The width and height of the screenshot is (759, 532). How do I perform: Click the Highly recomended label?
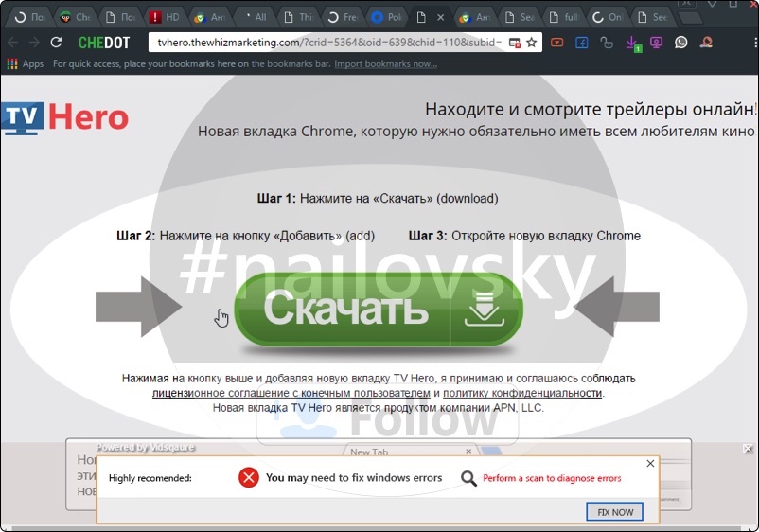point(150,478)
